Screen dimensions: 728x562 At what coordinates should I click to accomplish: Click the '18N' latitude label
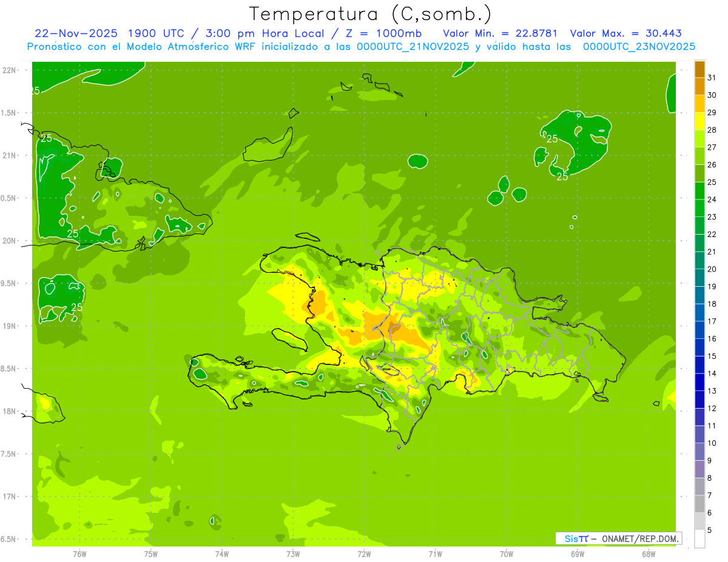[x=10, y=411]
